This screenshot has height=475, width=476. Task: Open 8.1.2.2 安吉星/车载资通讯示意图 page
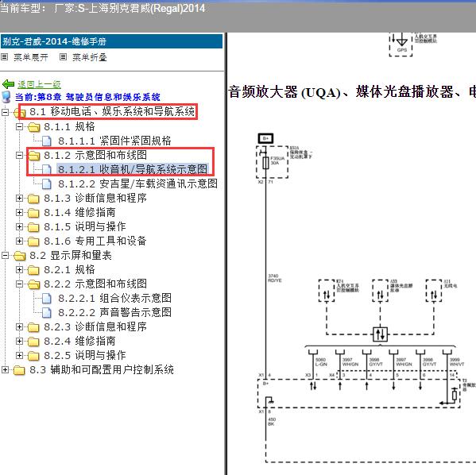pyautogui.click(x=137, y=183)
